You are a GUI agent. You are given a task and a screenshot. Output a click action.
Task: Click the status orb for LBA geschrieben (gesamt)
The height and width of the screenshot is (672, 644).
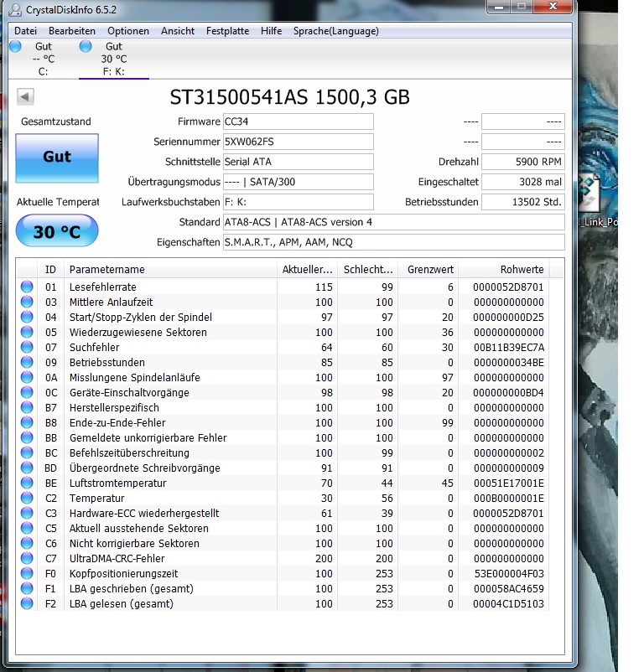pos(27,588)
